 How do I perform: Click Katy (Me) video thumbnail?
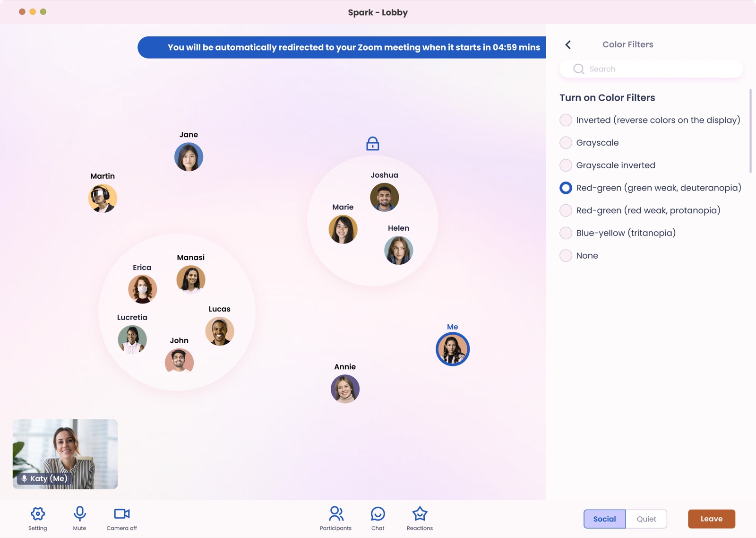65,454
